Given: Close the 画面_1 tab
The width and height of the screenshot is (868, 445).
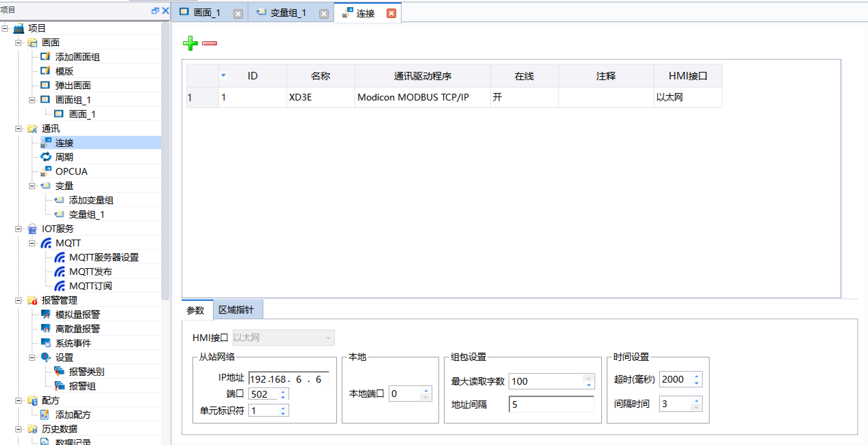Looking at the screenshot, I should click(238, 14).
